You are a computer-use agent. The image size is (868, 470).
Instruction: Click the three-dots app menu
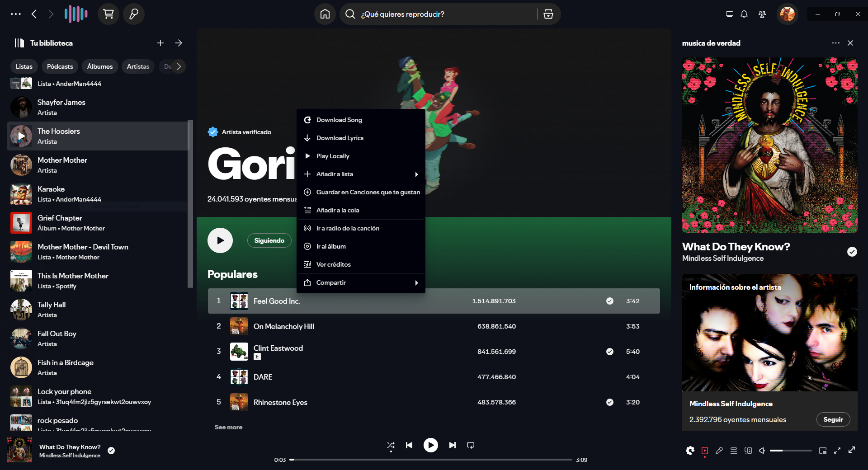pyautogui.click(x=16, y=14)
